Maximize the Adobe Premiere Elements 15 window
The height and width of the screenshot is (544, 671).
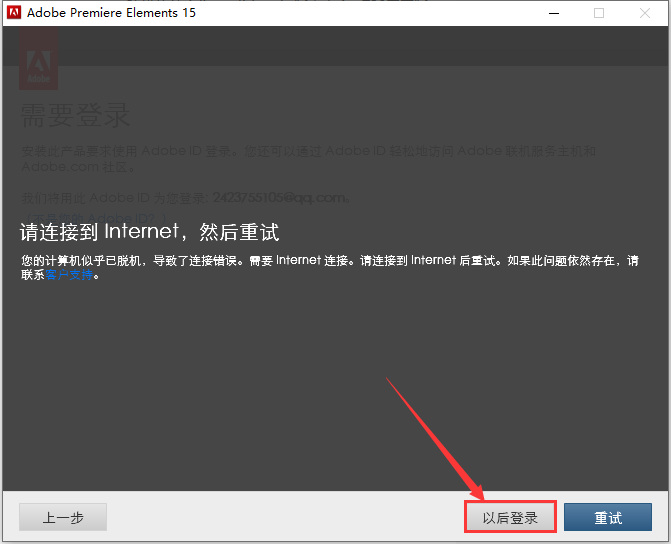coord(599,13)
